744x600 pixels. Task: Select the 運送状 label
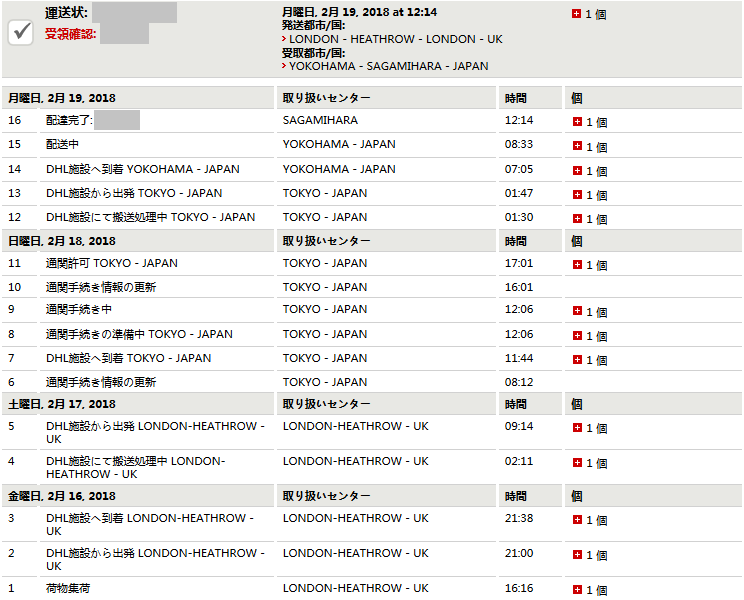click(66, 13)
